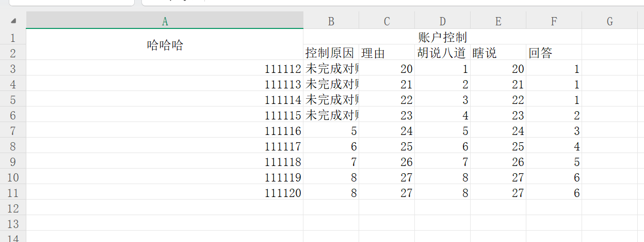Viewport: 644px width, 242px height.
Task: Select the 账户控制 merged header cell
Action: coord(442,37)
